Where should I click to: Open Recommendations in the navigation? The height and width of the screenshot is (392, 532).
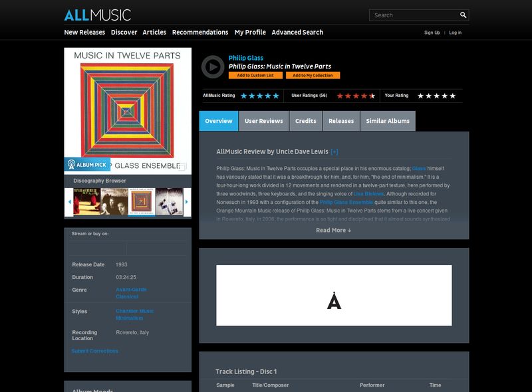pos(200,32)
